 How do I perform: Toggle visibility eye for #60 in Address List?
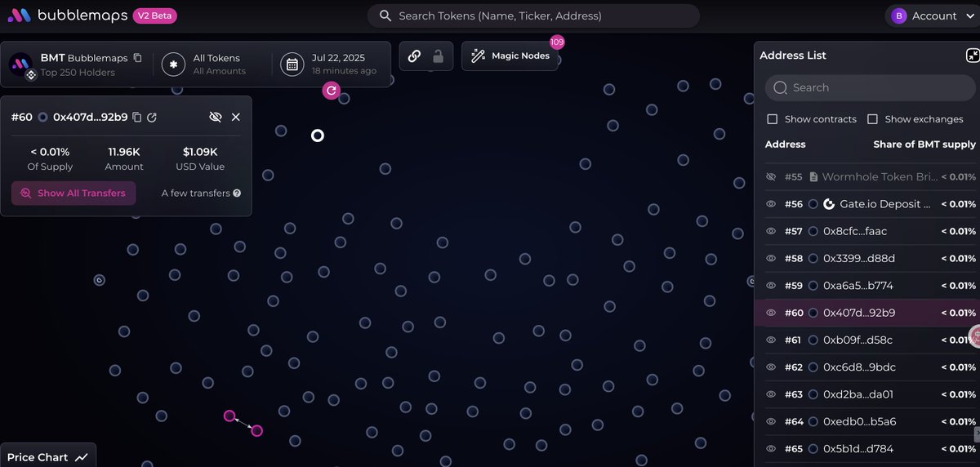[x=771, y=313]
